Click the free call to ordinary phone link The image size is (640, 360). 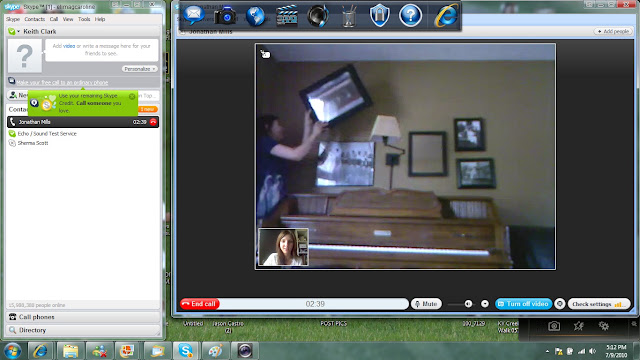pyautogui.click(x=62, y=82)
